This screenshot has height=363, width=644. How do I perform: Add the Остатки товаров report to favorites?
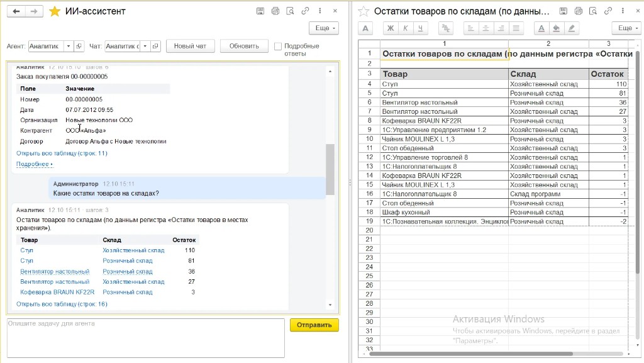364,11
